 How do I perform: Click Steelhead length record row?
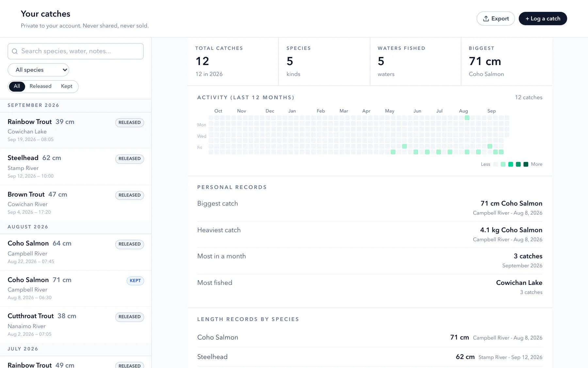[x=370, y=357]
